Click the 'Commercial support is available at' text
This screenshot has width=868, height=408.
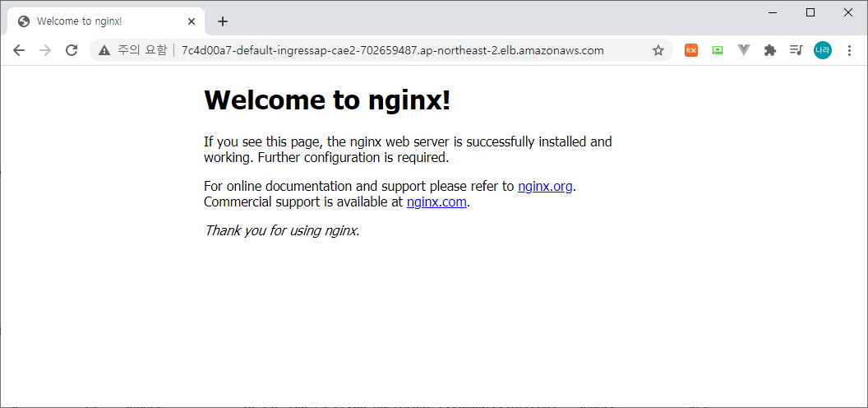click(303, 202)
